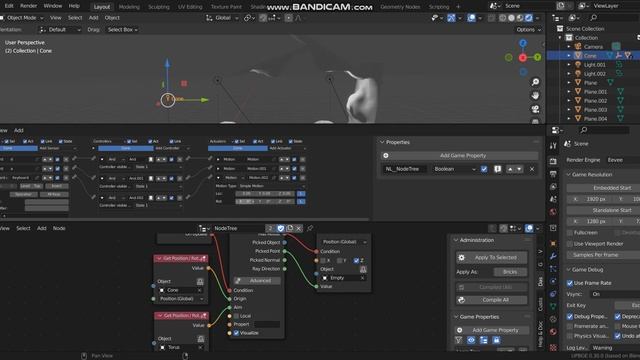Switch to the UV Editing workspace tab
The width and height of the screenshot is (640, 360).
(190, 7)
